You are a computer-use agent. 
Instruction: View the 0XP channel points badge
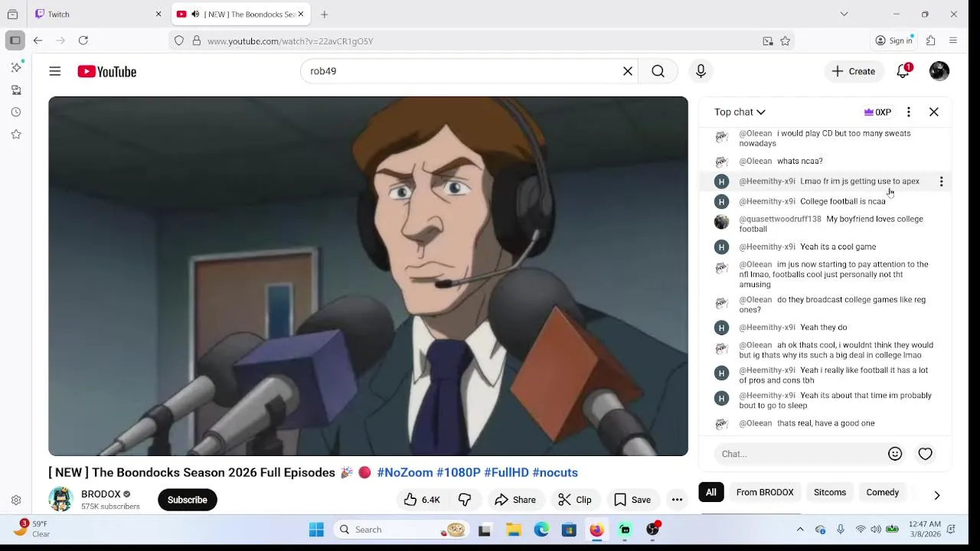coord(877,112)
